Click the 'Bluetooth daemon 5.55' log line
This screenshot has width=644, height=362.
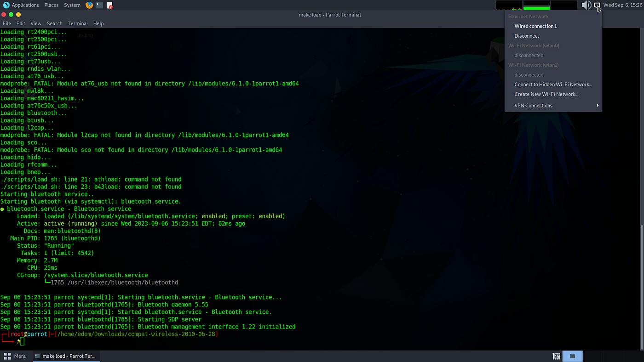(104, 305)
